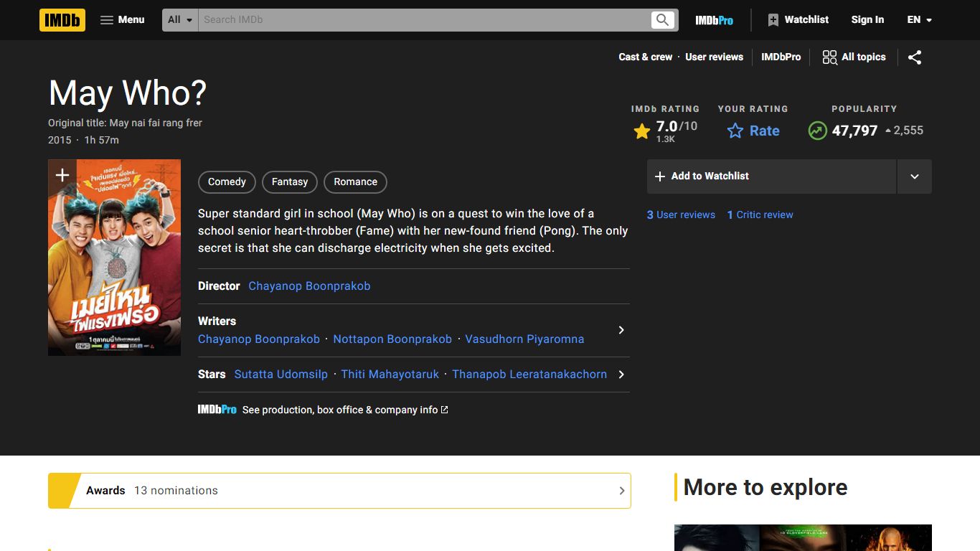
Task: Open writer Vasudhorn Piyaromna
Action: tap(524, 339)
